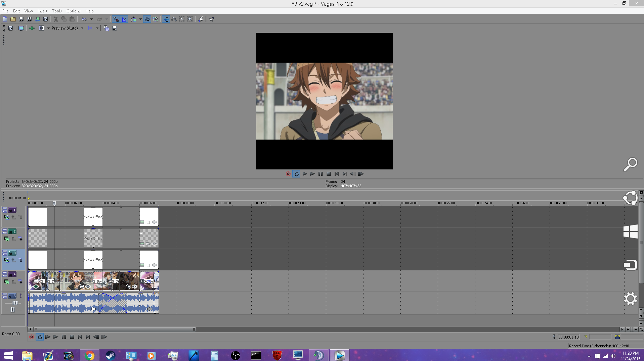The width and height of the screenshot is (644, 361).
Task: Toggle Auto Ripple button
Action: (x=133, y=19)
